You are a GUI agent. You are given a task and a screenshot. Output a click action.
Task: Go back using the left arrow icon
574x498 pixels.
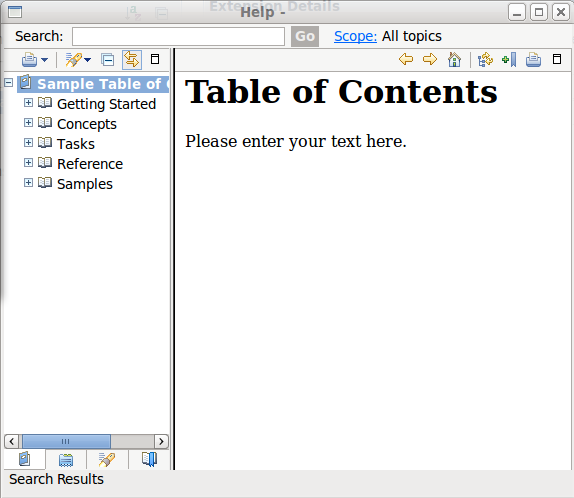pyautogui.click(x=406, y=59)
